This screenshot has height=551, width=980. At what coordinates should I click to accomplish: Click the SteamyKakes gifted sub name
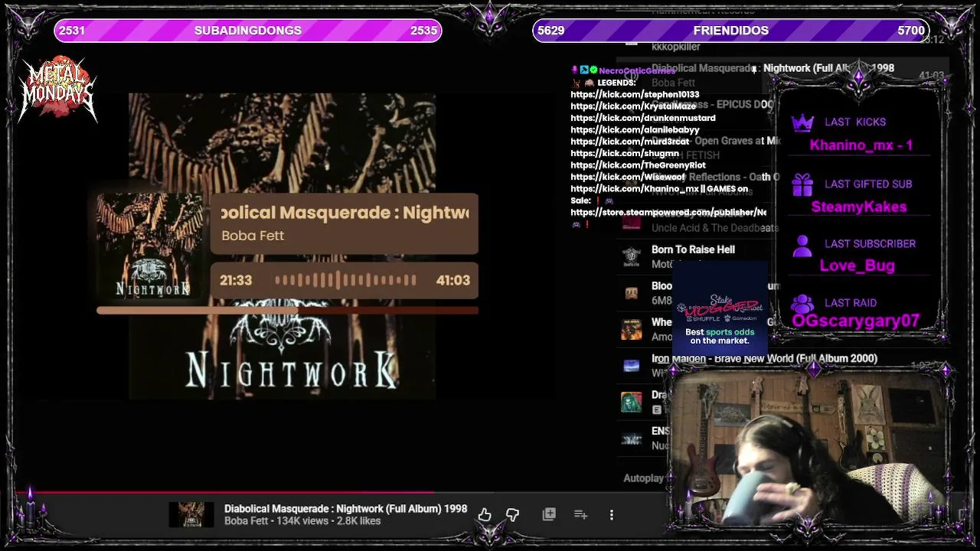pos(859,207)
